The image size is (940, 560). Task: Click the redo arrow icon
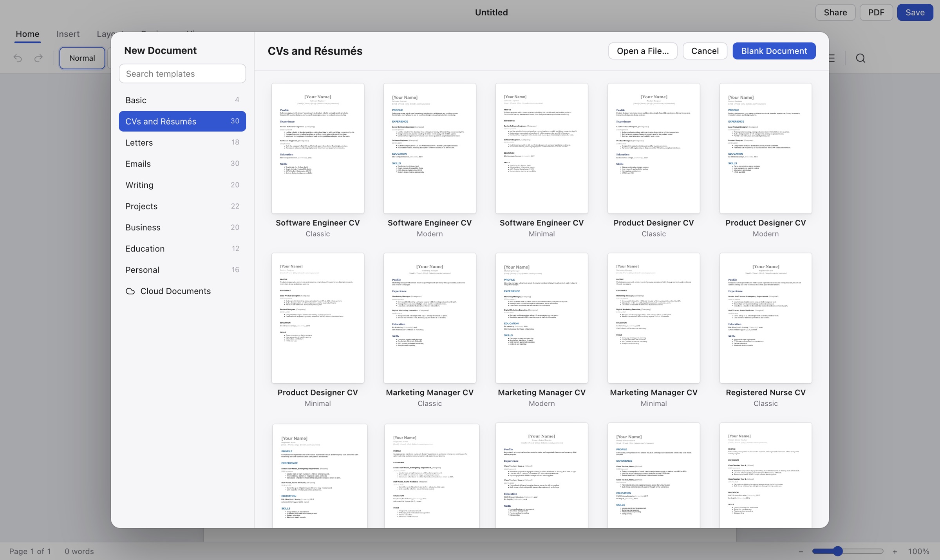point(38,58)
